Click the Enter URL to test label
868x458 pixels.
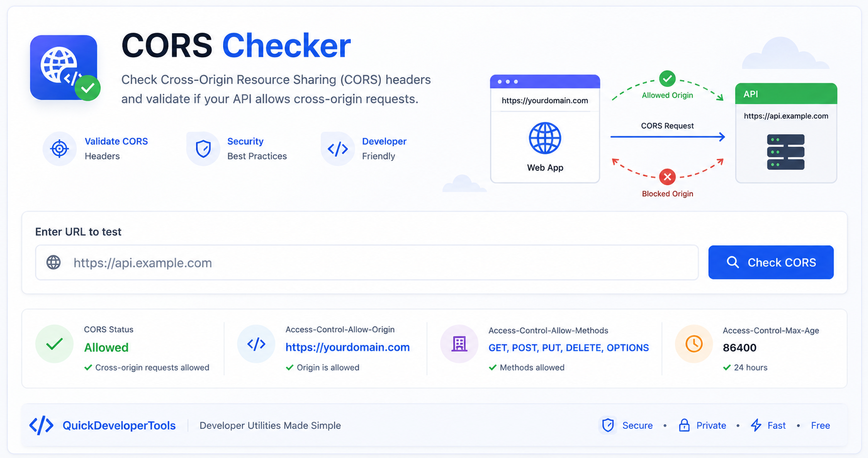point(78,232)
